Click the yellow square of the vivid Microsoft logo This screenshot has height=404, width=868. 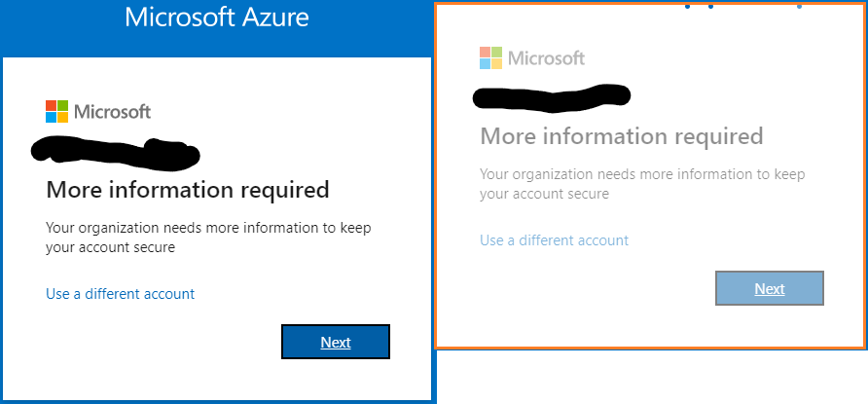(x=63, y=118)
